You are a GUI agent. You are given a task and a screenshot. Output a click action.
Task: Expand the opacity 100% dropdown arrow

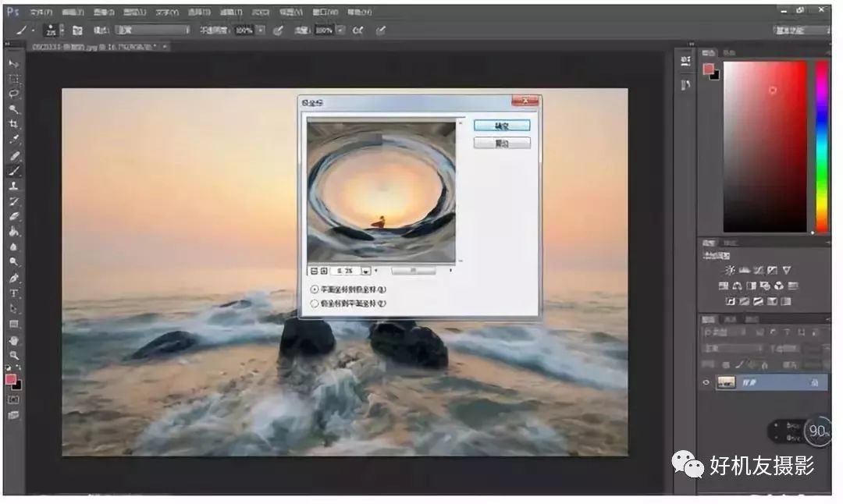pyautogui.click(x=261, y=30)
